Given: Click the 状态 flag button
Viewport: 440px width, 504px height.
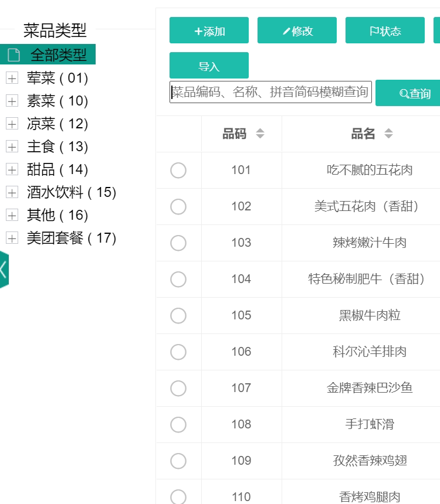Looking at the screenshot, I should pos(385,30).
